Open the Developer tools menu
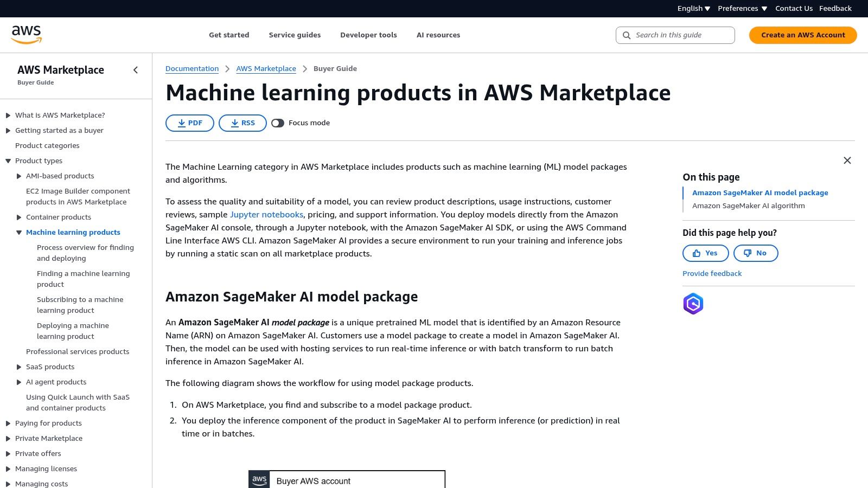Screen dimensions: 868x488 click(368, 35)
